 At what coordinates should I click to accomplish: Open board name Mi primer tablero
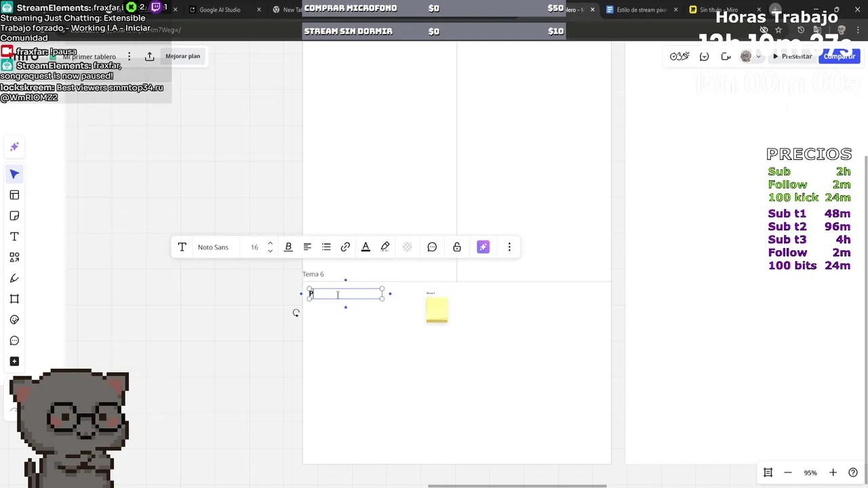tap(89, 57)
